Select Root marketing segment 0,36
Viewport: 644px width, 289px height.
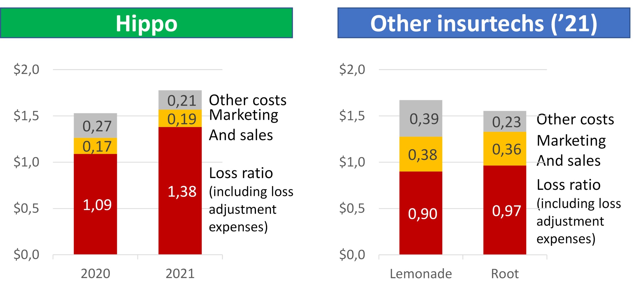click(505, 149)
